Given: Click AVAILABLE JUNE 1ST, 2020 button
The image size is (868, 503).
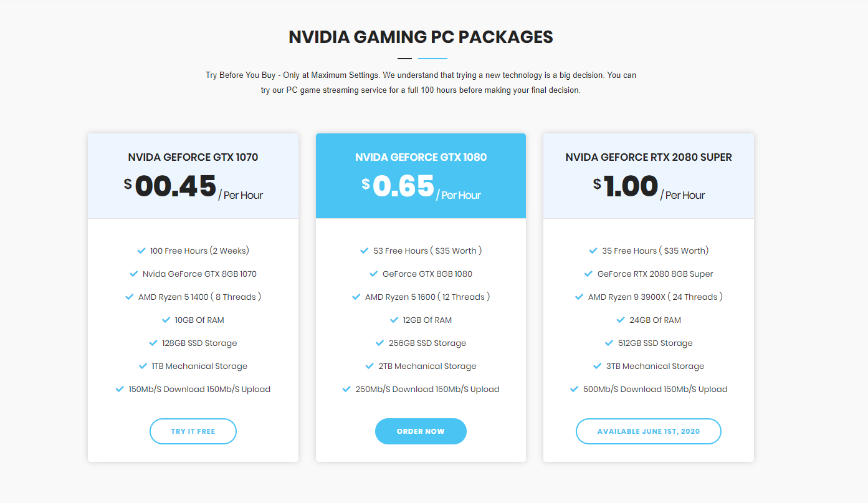Looking at the screenshot, I should [x=649, y=431].
